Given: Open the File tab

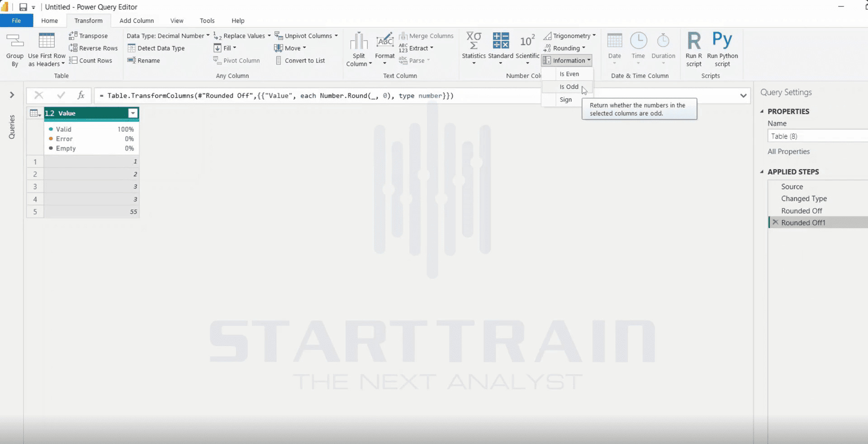Looking at the screenshot, I should [x=16, y=21].
